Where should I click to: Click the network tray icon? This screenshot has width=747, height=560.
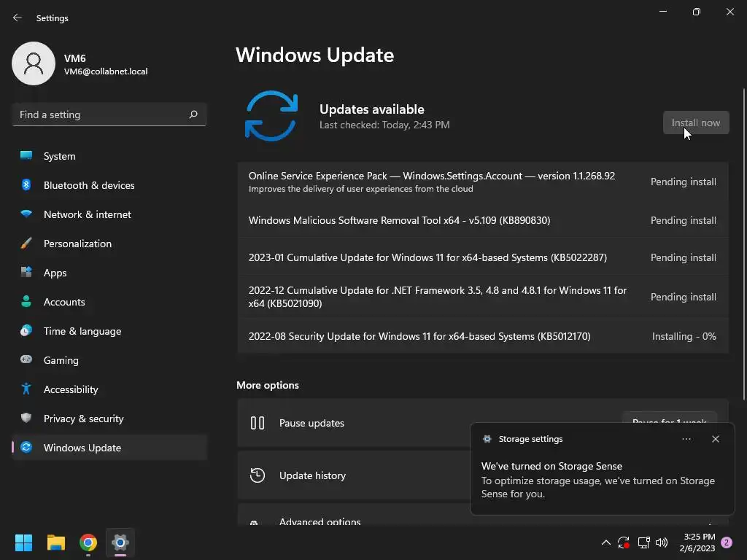click(643, 542)
